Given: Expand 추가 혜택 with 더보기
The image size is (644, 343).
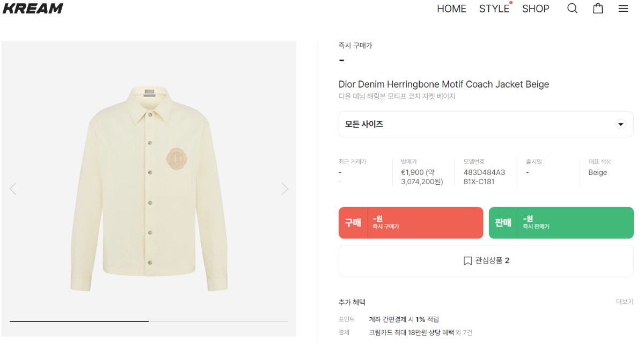Looking at the screenshot, I should tap(624, 302).
